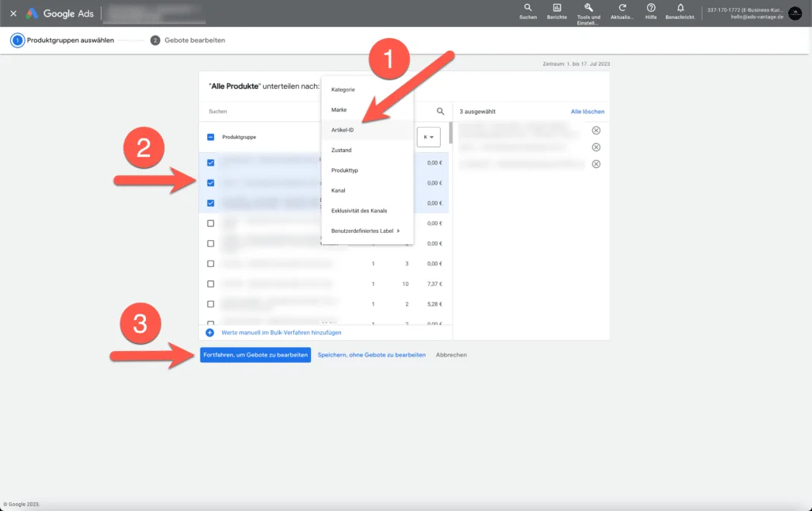Click the Abbrechen button

(x=451, y=355)
